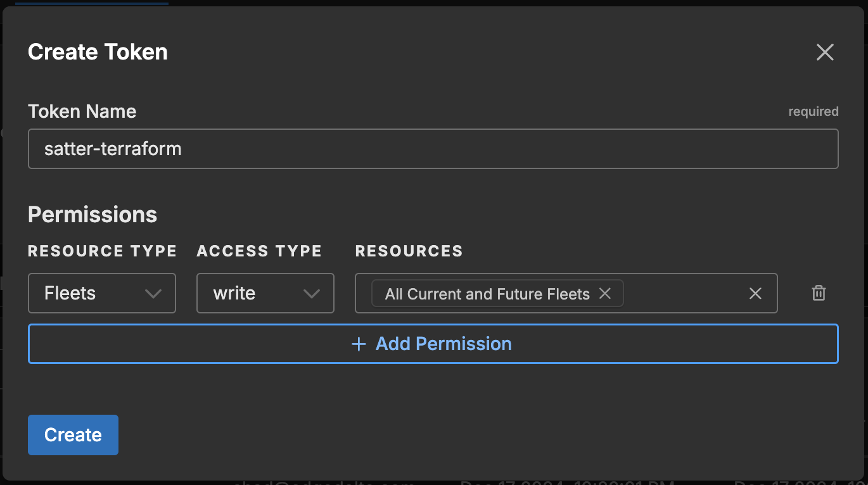Clear all selected resources in Resources field

click(755, 294)
